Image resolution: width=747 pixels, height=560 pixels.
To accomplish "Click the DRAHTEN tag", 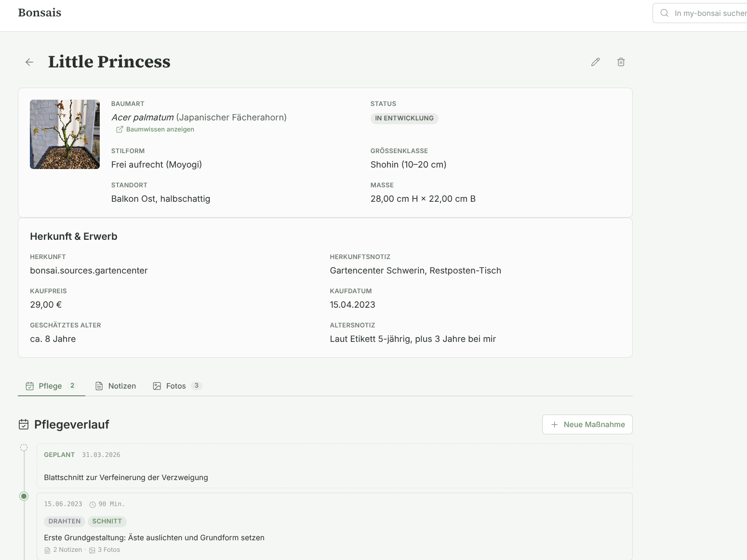I will tap(65, 521).
